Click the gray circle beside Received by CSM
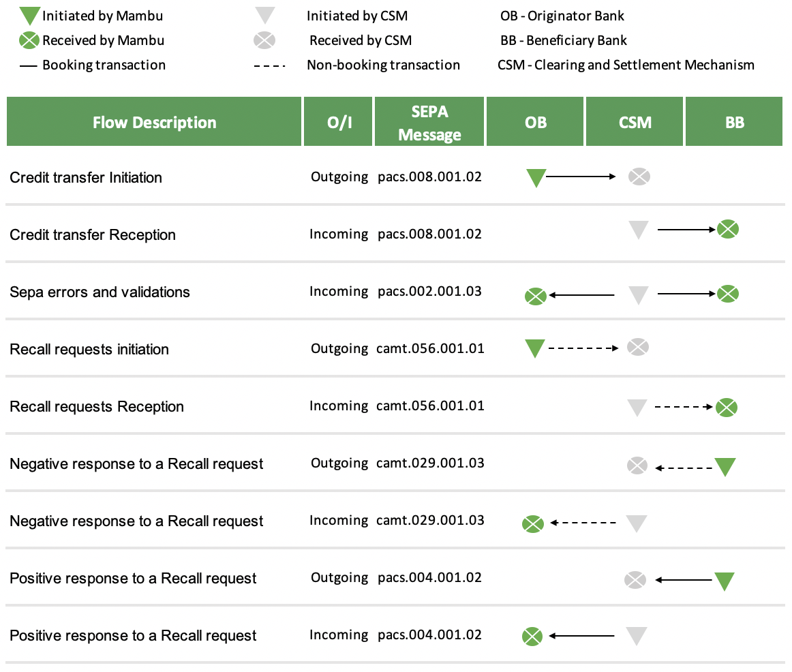The image size is (792, 672). pos(264,41)
